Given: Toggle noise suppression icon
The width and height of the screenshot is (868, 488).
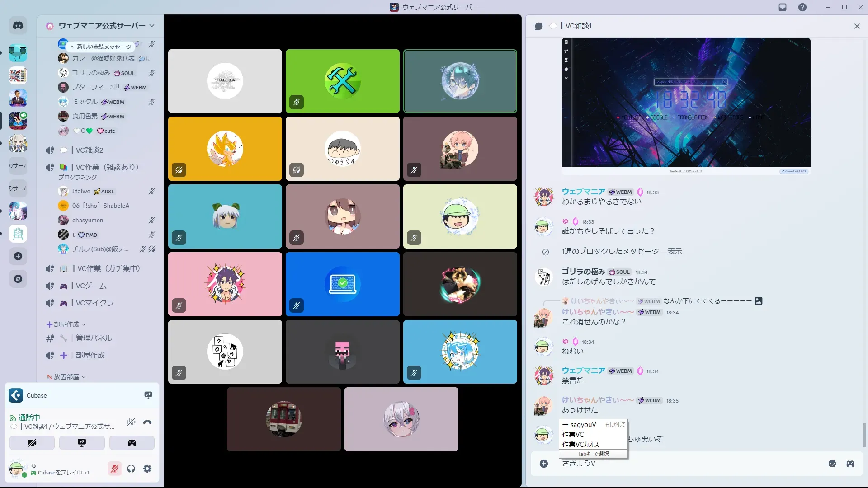Looking at the screenshot, I should click(x=131, y=422).
